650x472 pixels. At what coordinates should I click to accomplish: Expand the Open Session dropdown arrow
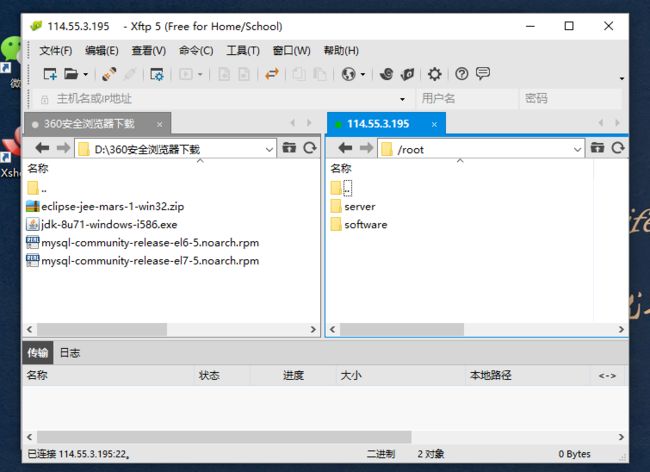pos(85,75)
